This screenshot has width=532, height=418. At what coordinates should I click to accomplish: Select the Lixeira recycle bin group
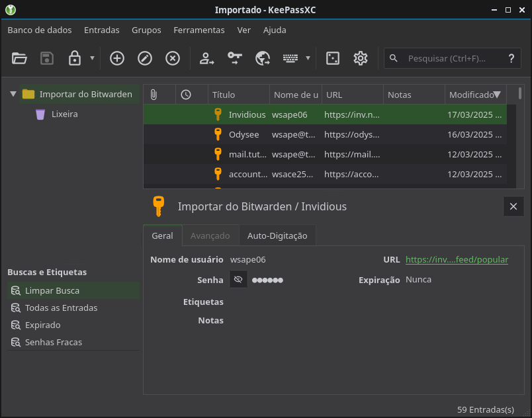64,114
